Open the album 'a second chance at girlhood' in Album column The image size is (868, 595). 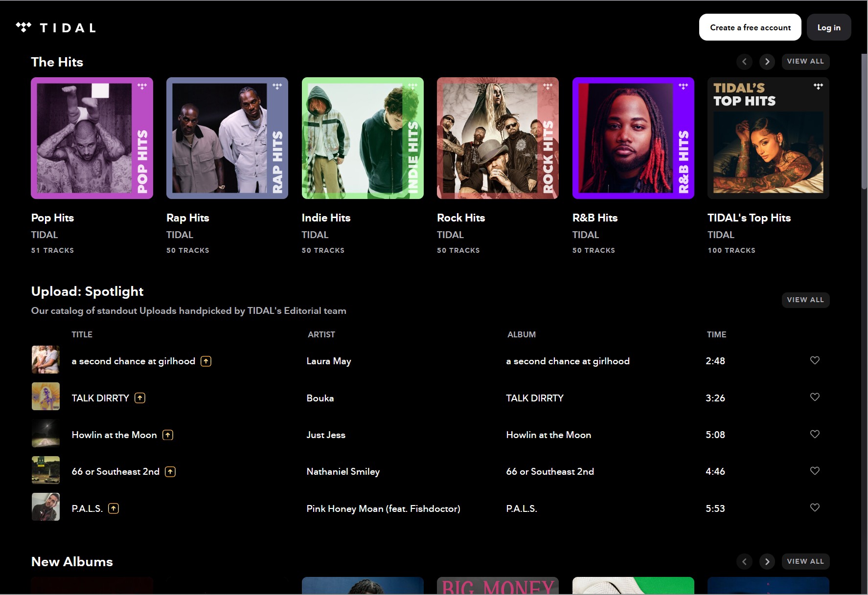pyautogui.click(x=568, y=361)
